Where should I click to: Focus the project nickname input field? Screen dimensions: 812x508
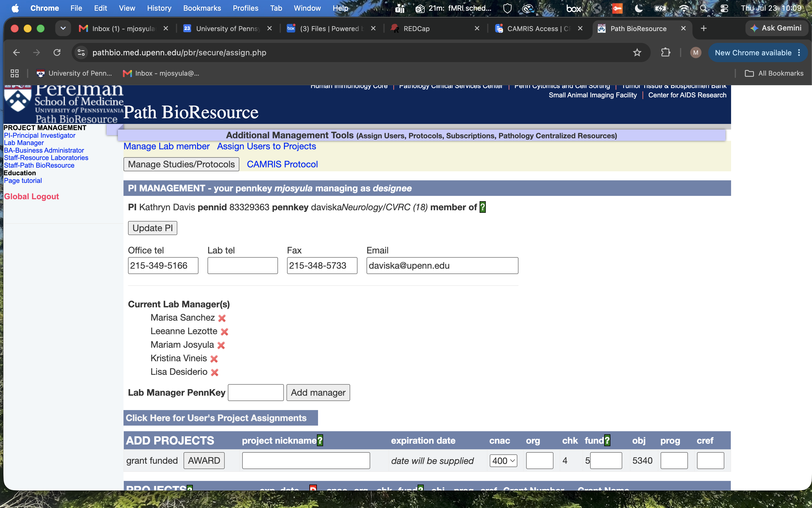click(x=306, y=461)
